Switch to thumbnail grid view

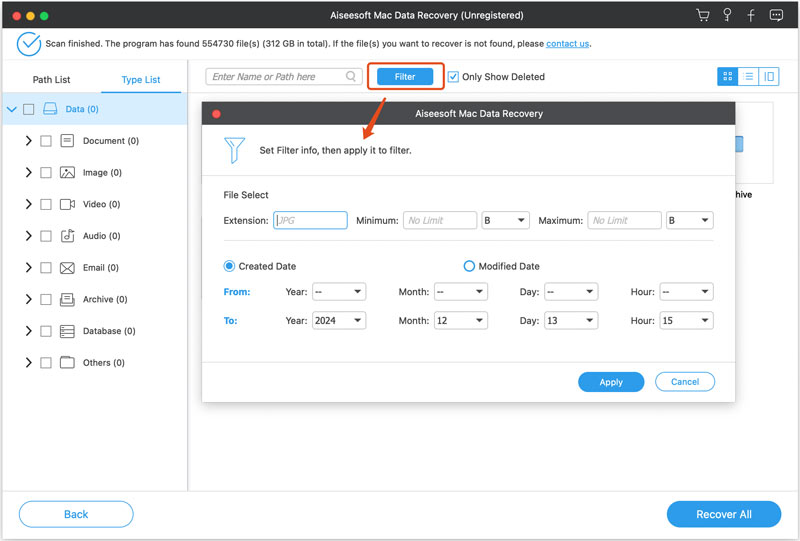tap(727, 76)
